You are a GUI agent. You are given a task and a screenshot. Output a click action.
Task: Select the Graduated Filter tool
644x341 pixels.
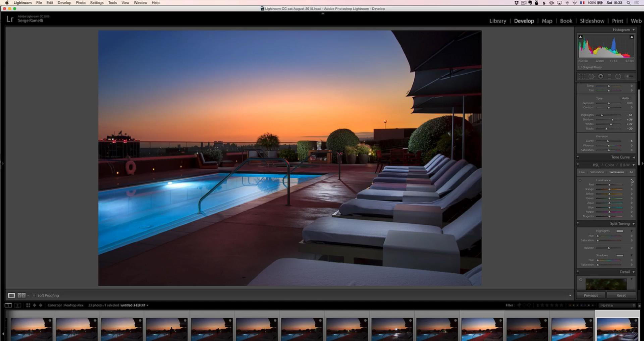(609, 76)
